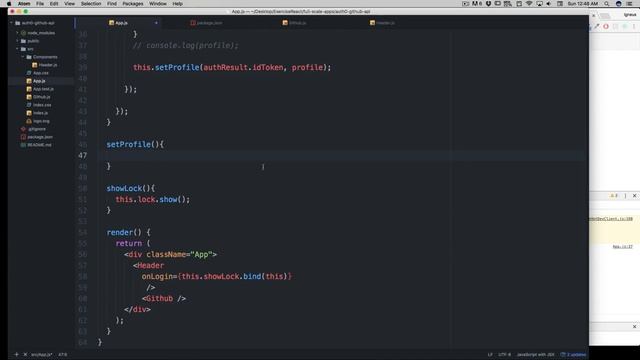Image resolution: width=640 pixels, height=360 pixels.
Task: Click the showLock method definition text
Action: (x=131, y=189)
